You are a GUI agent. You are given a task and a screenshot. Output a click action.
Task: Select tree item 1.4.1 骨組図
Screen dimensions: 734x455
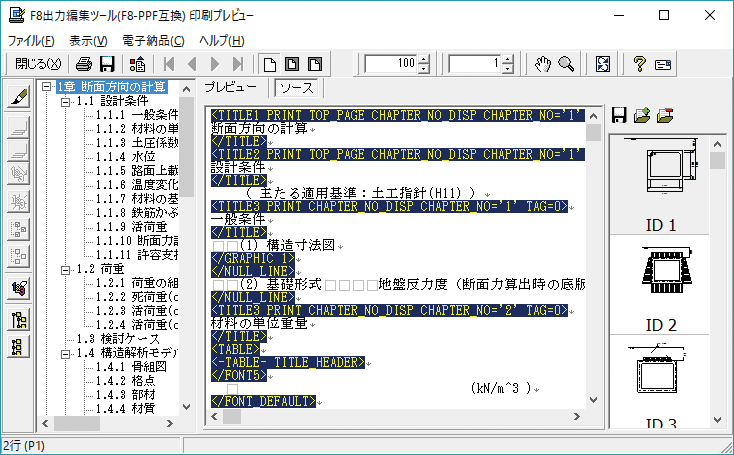pos(131,367)
